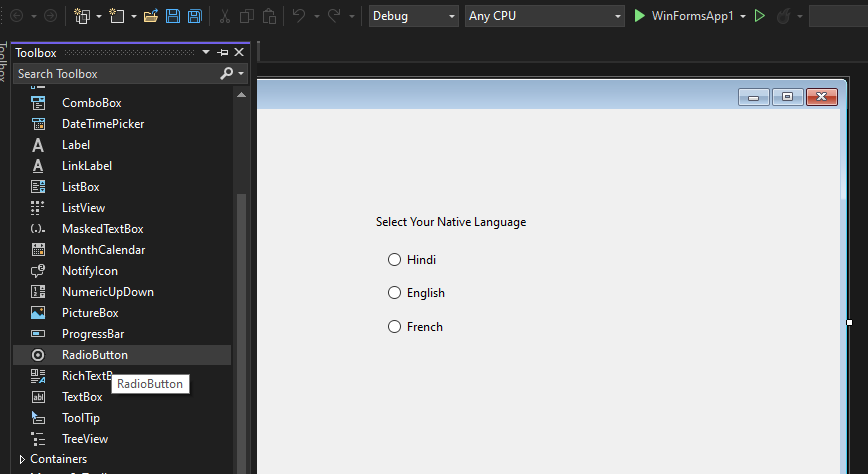Pick the MonthCalendar control from Toolbox
Screen dimensions: 868x474
coord(103,250)
